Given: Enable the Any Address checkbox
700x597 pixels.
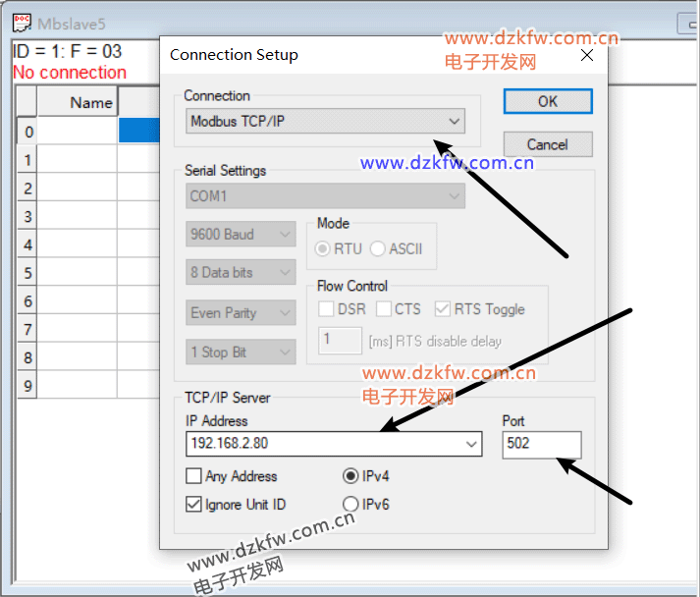Looking at the screenshot, I should 194,476.
